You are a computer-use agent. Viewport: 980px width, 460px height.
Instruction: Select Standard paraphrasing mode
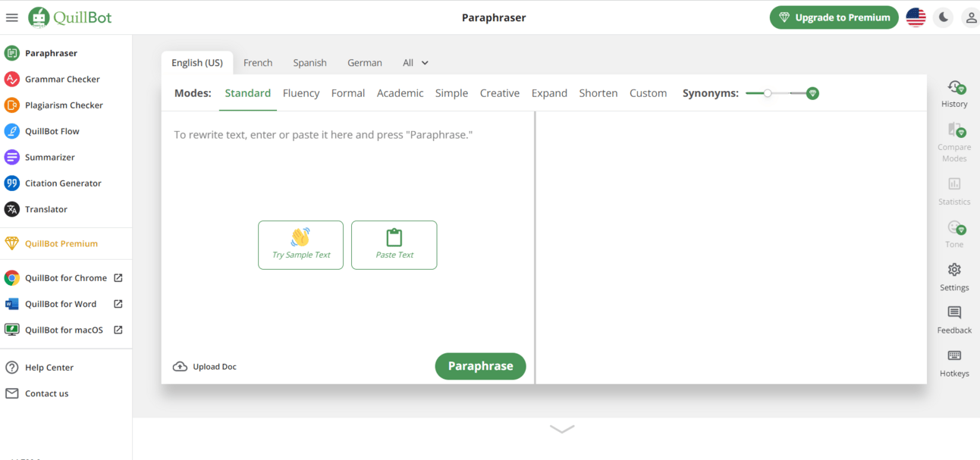[x=248, y=93]
